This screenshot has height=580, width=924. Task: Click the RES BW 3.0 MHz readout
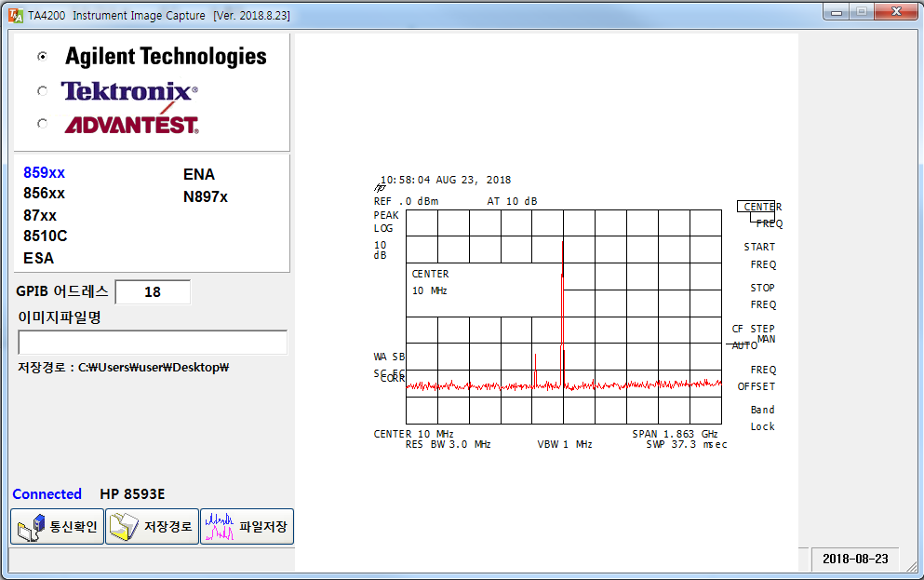448,444
